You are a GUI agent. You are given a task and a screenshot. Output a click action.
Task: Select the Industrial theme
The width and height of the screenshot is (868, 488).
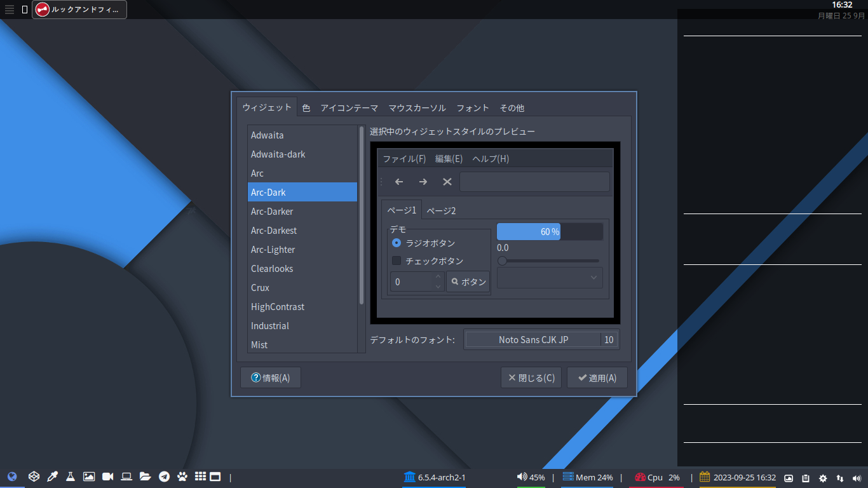302,325
